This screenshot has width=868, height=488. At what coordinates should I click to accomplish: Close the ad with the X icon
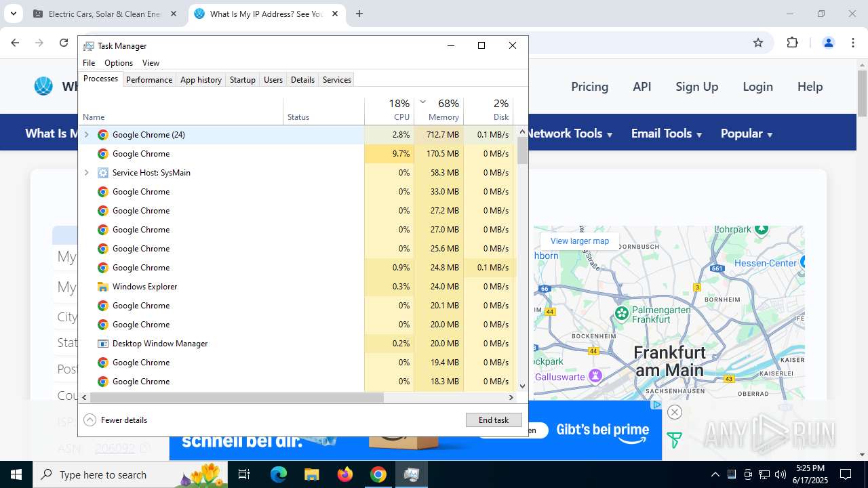click(x=674, y=412)
